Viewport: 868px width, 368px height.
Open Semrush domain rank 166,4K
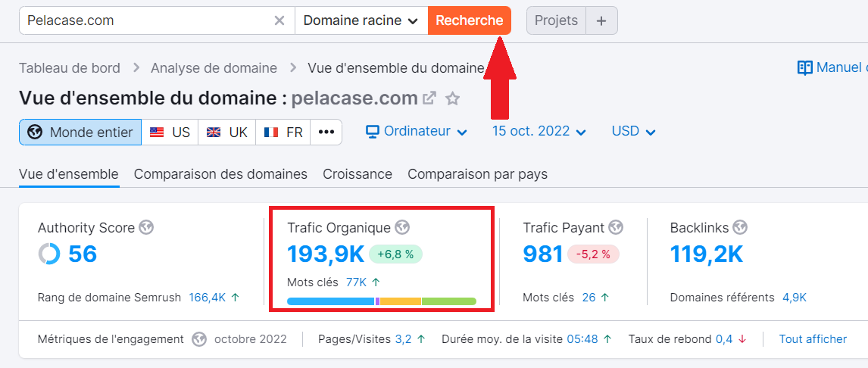(x=207, y=298)
